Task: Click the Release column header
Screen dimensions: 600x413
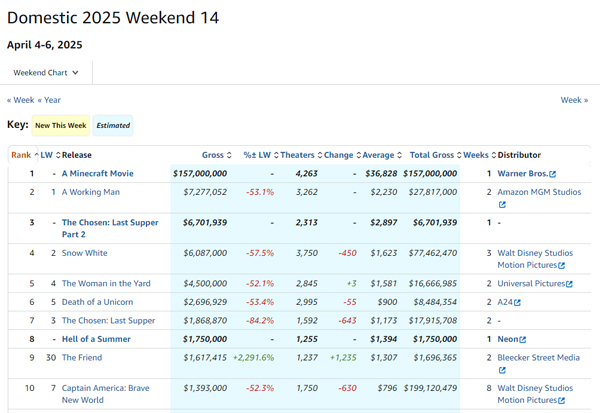Action: 77,155
